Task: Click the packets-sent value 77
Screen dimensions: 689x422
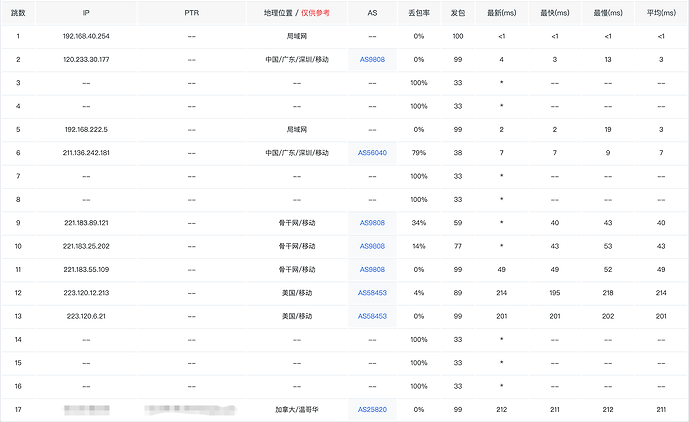Action: pos(458,246)
